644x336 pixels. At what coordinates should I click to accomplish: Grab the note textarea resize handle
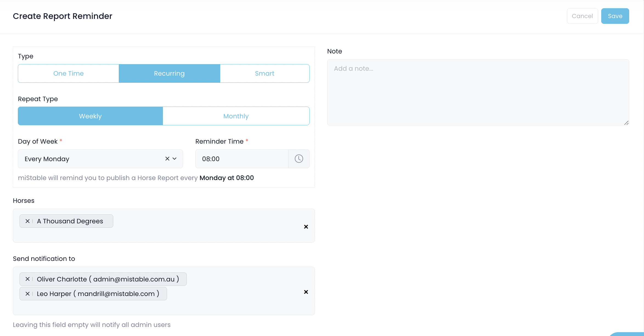(626, 123)
